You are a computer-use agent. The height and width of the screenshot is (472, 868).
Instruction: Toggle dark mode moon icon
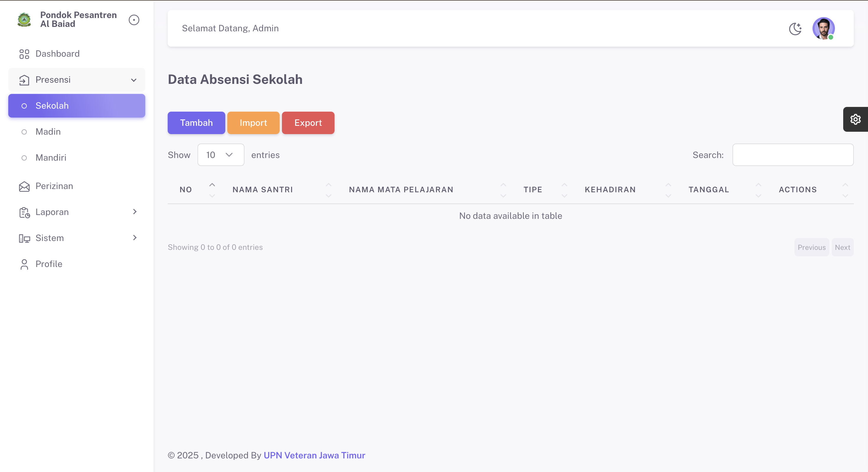[x=795, y=29]
